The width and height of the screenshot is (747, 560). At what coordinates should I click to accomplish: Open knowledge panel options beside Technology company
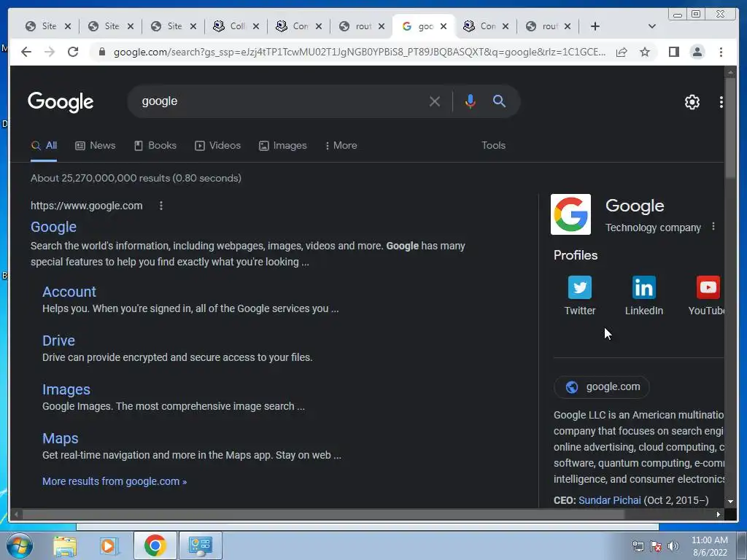click(x=713, y=227)
